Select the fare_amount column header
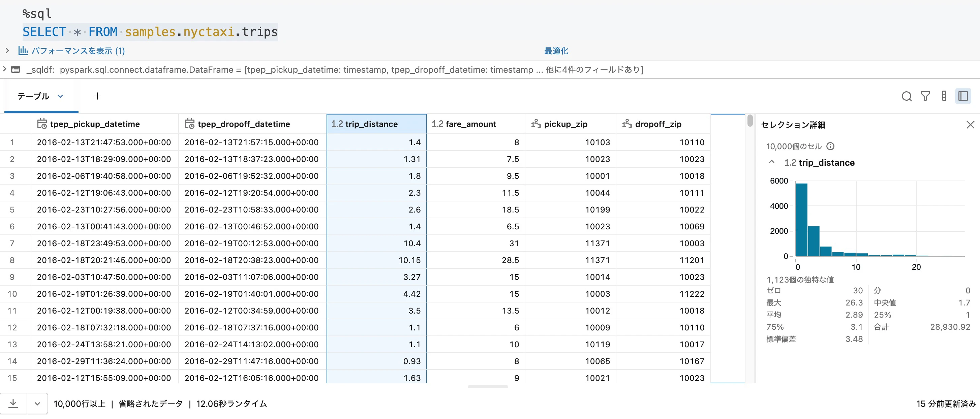980x419 pixels. pyautogui.click(x=476, y=124)
